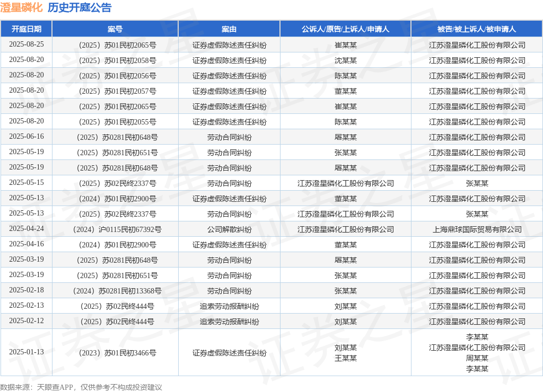Click defendant 张某某 in the 2025-05-15 row
This screenshot has height=392, width=543.
[477, 183]
